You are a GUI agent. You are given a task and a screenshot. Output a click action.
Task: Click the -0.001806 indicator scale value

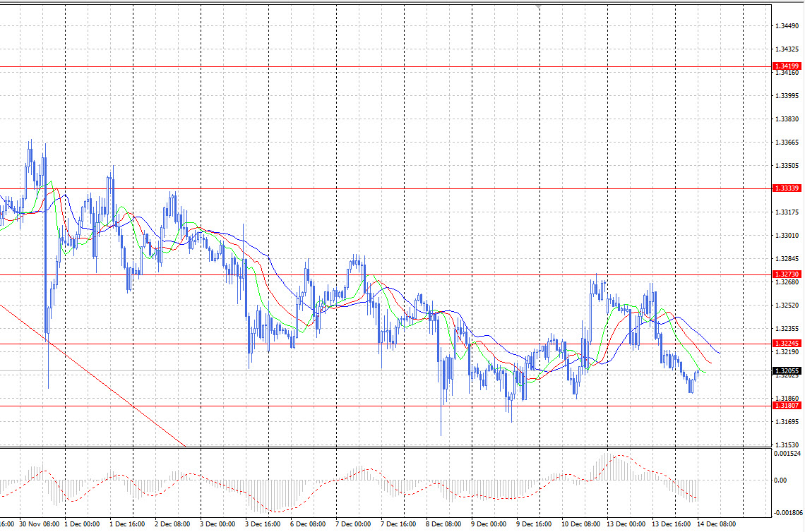[x=787, y=512]
